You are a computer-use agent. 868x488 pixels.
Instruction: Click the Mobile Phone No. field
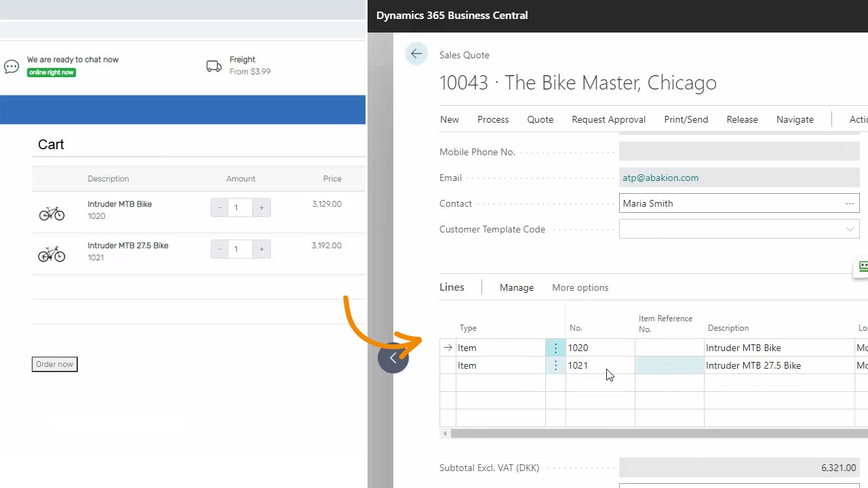click(x=739, y=152)
